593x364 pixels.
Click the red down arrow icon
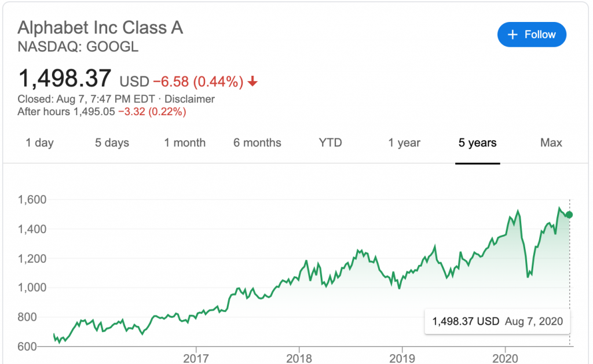tap(252, 82)
